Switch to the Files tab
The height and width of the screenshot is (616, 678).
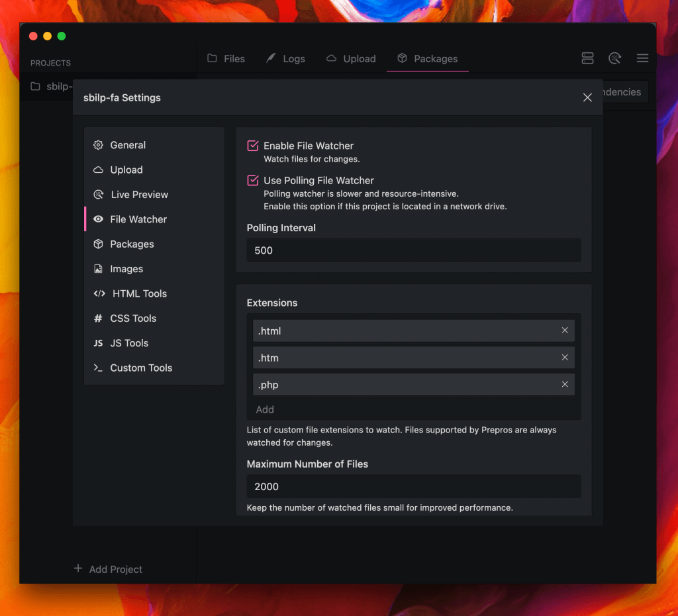(226, 59)
